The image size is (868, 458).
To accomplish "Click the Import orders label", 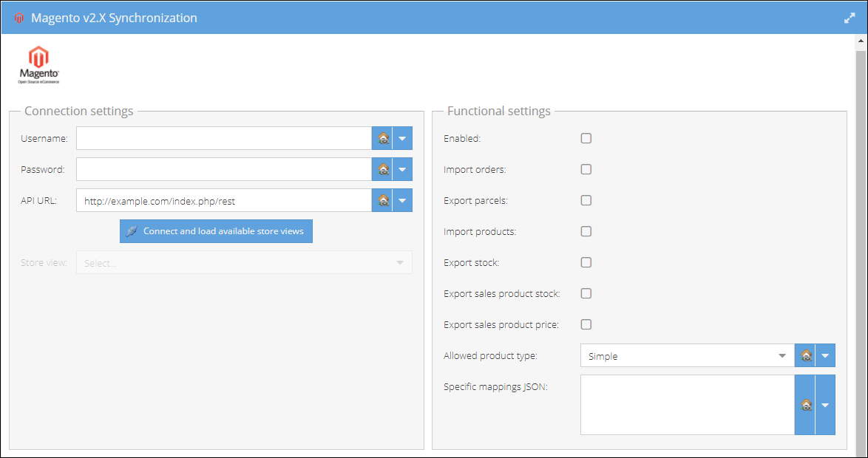I will coord(475,169).
